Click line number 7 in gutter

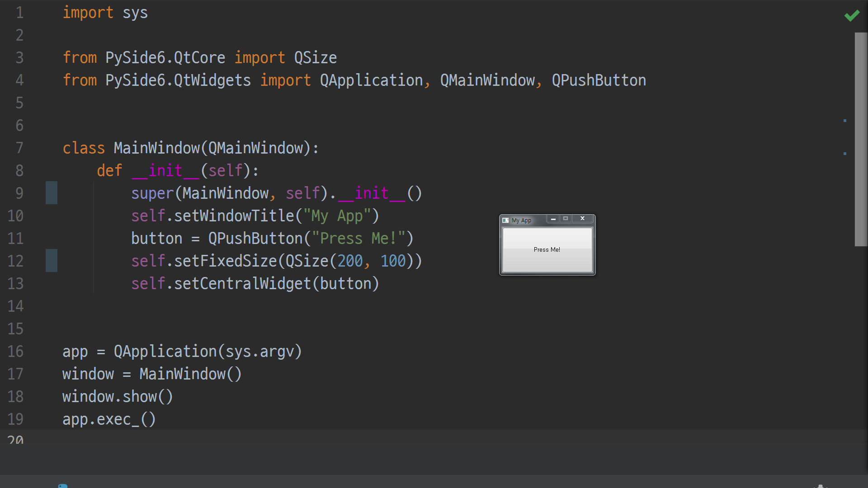tap(19, 148)
